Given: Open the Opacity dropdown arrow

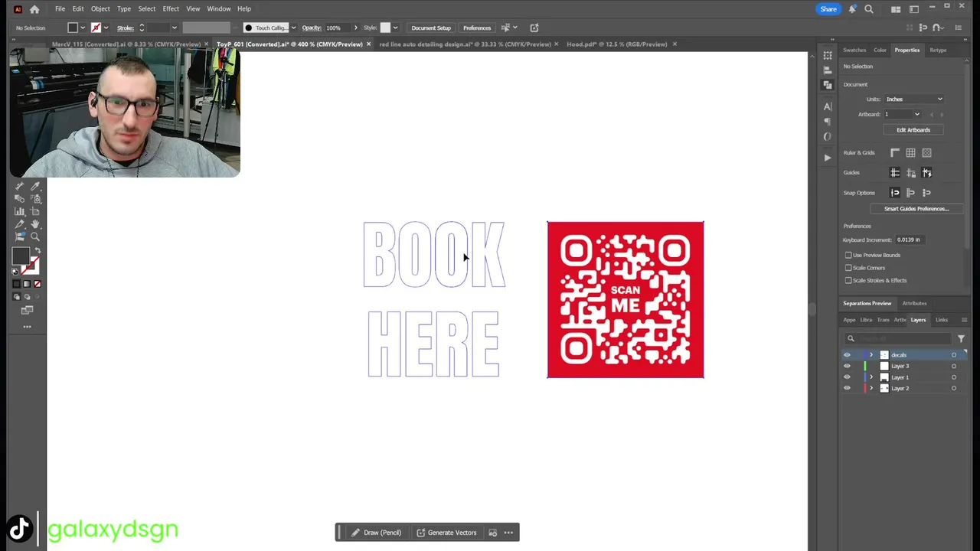Looking at the screenshot, I should [355, 28].
